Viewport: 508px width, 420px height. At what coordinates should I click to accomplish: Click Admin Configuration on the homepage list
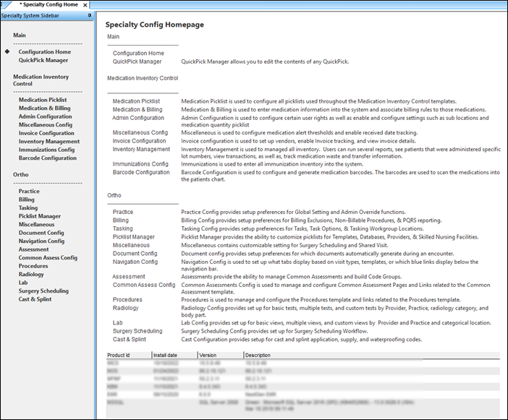pos(138,118)
